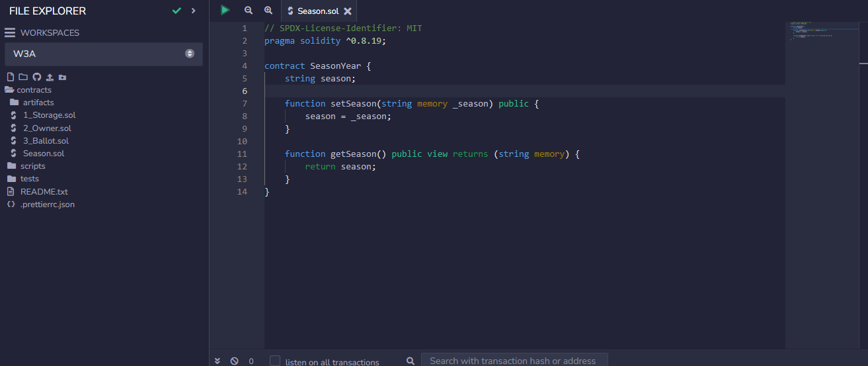Click the green Run script play icon

(225, 10)
